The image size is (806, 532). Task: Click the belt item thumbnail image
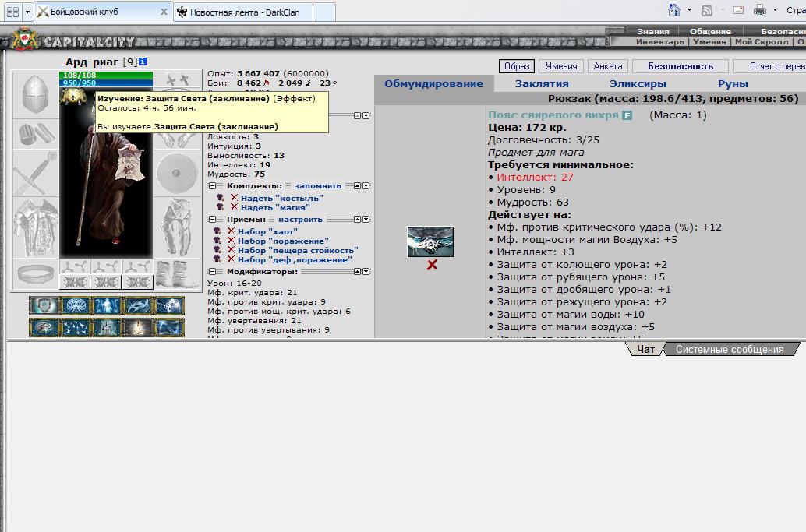[431, 242]
